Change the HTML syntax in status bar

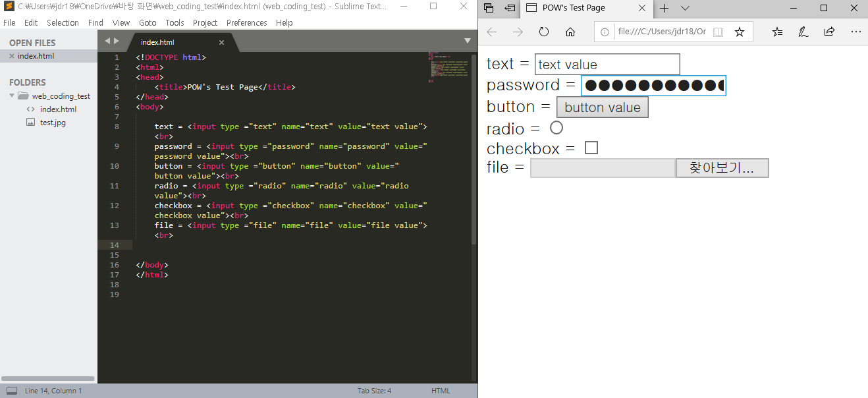point(441,391)
